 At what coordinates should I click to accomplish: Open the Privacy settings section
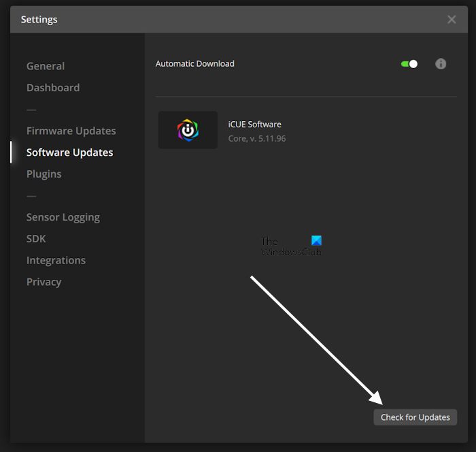(x=44, y=282)
